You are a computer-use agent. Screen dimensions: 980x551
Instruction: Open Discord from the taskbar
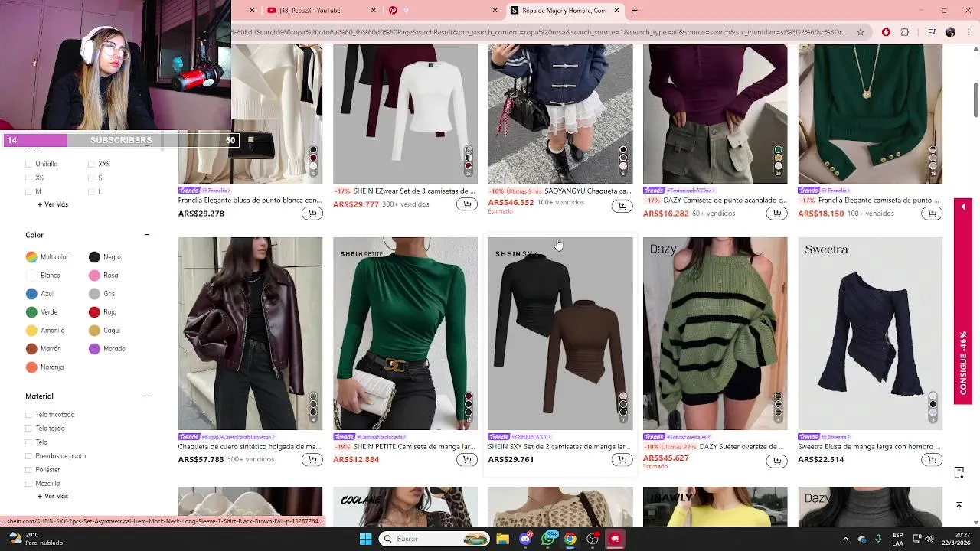[x=525, y=539]
